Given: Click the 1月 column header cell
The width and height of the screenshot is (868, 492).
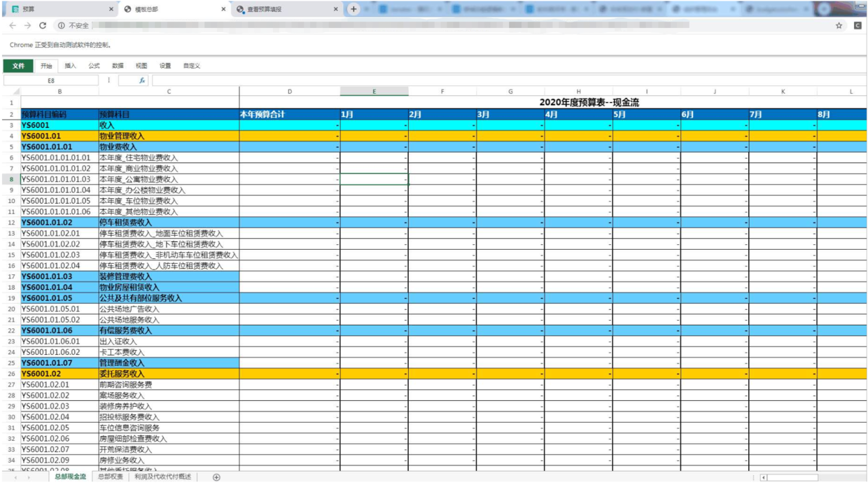Looking at the screenshot, I should pos(374,114).
